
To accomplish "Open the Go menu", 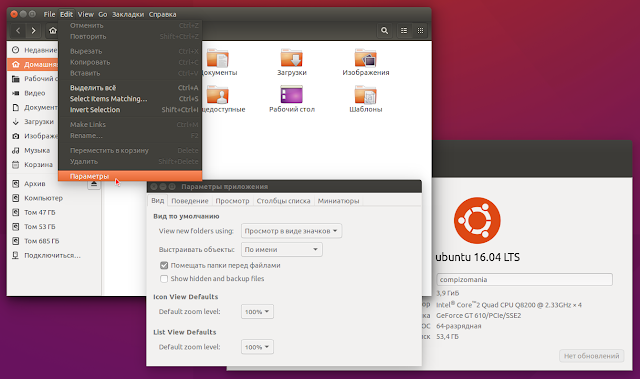I will click(102, 14).
